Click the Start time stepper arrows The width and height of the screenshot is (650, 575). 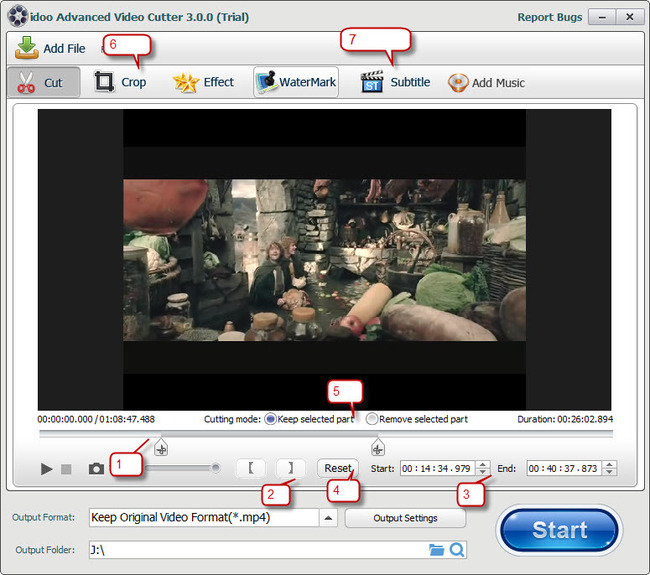tap(484, 468)
